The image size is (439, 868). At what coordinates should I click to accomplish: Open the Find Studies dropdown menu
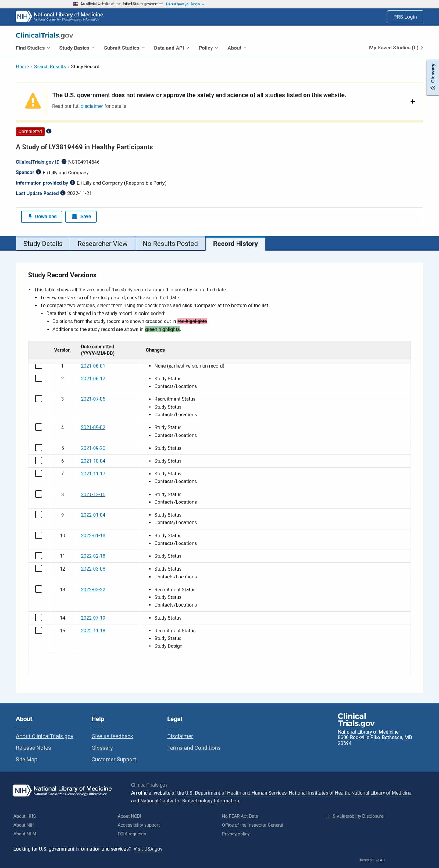click(x=33, y=48)
